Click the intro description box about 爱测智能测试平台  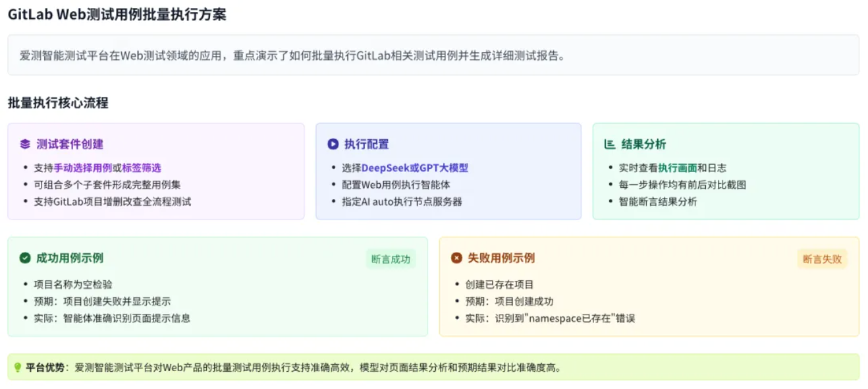pos(433,55)
